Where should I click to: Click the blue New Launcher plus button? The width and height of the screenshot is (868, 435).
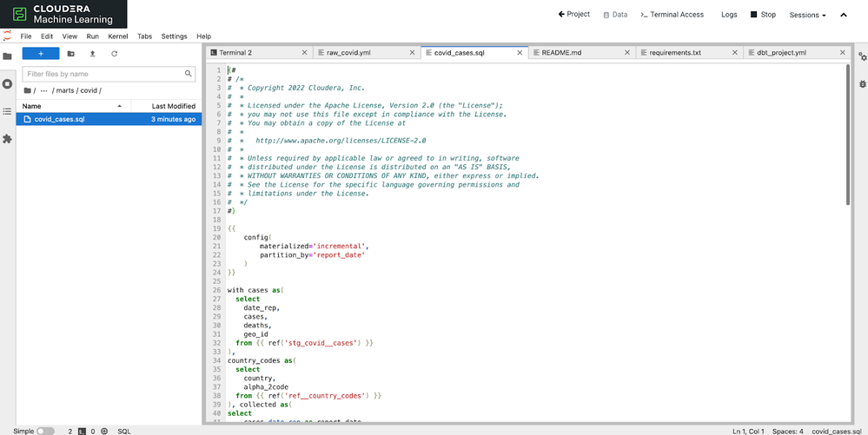[41, 54]
